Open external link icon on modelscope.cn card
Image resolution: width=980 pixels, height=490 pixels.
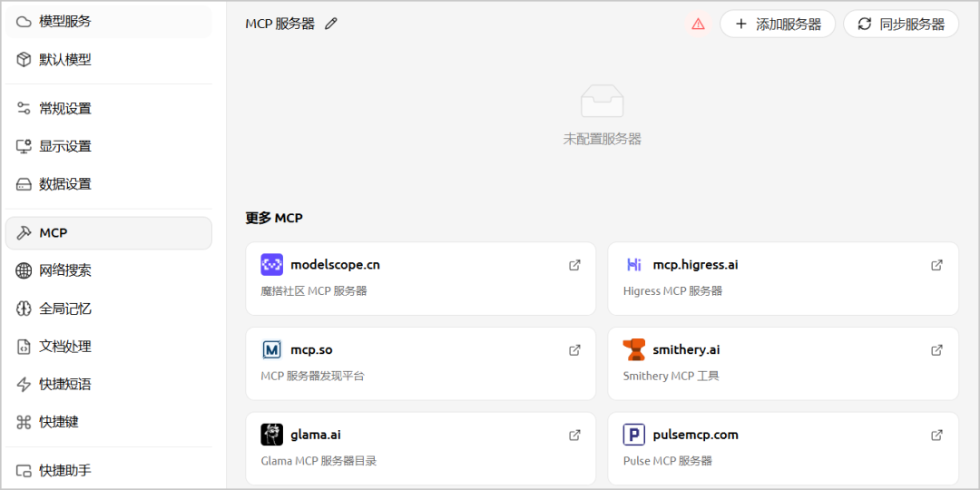[574, 265]
